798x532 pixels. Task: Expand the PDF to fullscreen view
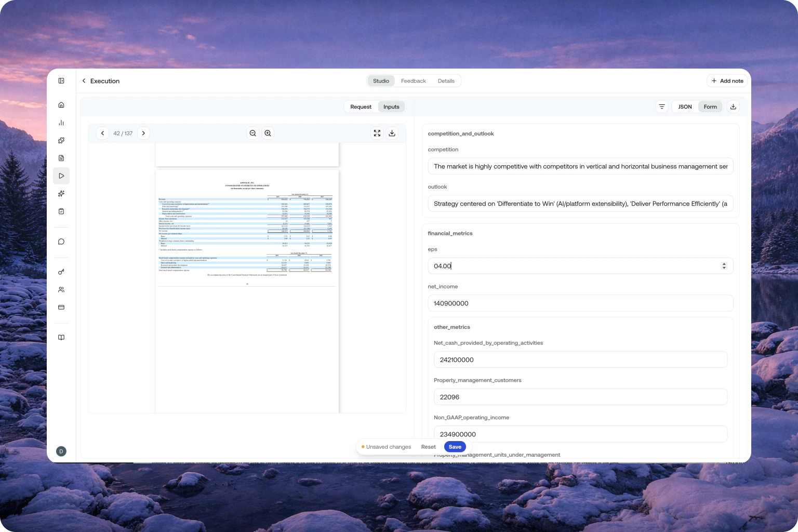377,133
